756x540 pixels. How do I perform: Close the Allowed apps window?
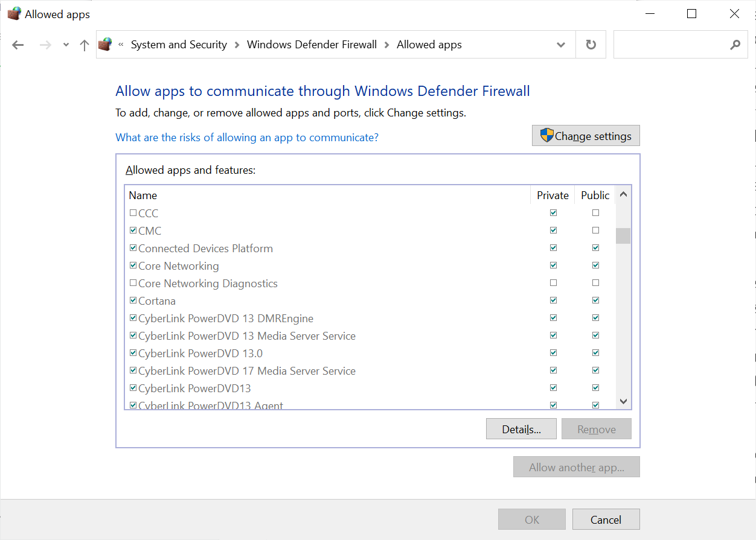pyautogui.click(x=734, y=14)
